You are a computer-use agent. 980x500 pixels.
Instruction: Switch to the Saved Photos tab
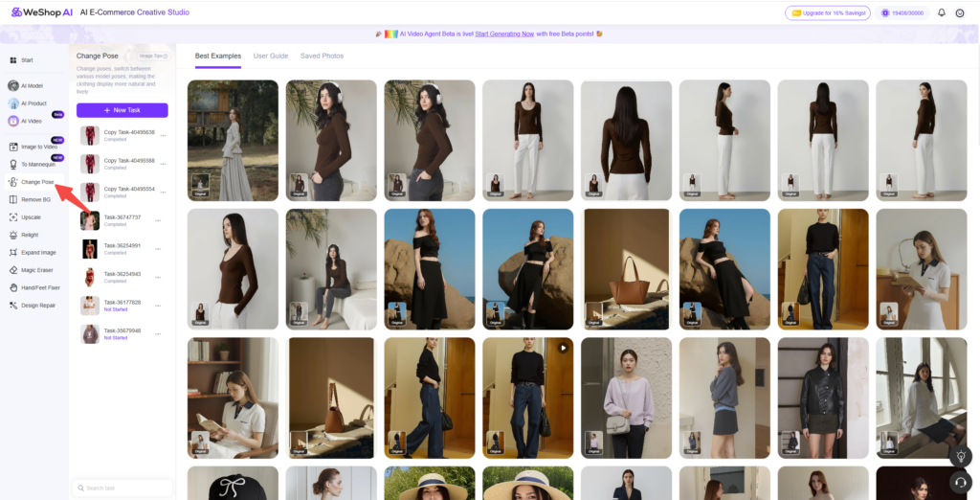[322, 56]
